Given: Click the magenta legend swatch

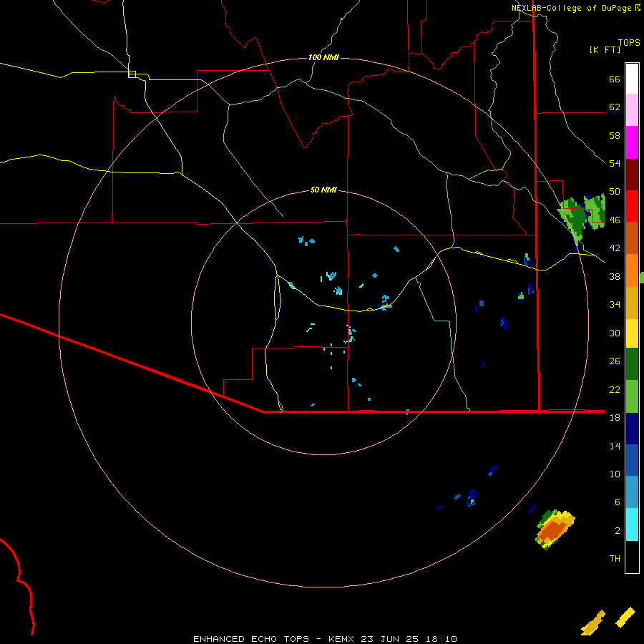Looking at the screenshot, I should tap(632, 142).
